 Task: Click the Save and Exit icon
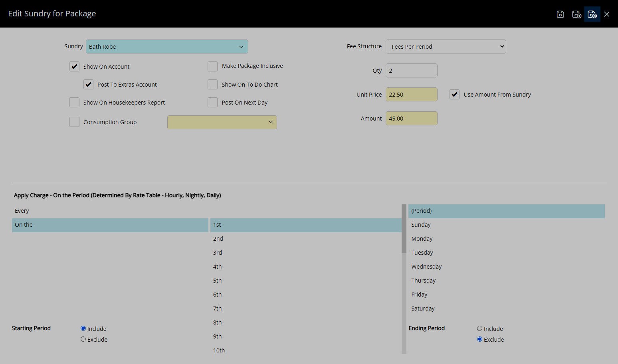click(x=592, y=14)
